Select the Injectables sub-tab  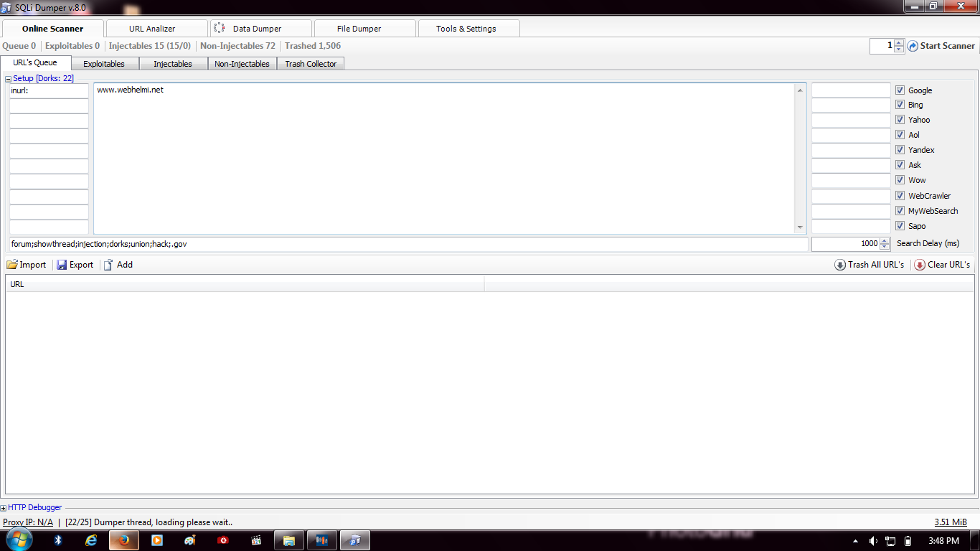click(x=173, y=64)
